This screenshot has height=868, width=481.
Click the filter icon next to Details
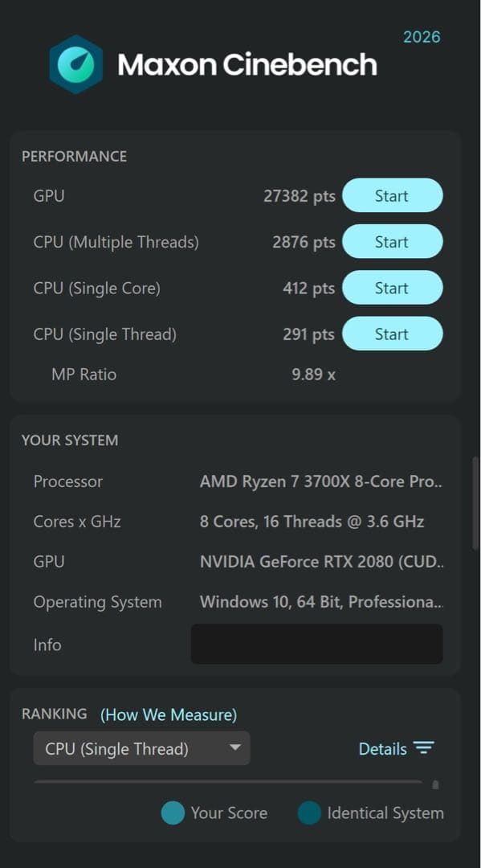coord(423,748)
